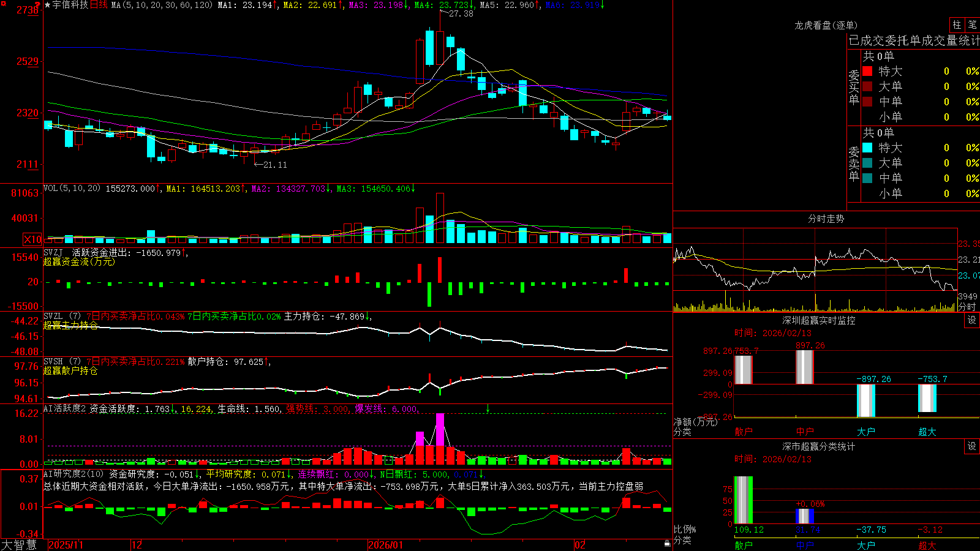Click the 超大 bar labeled -753.7

tap(927, 398)
